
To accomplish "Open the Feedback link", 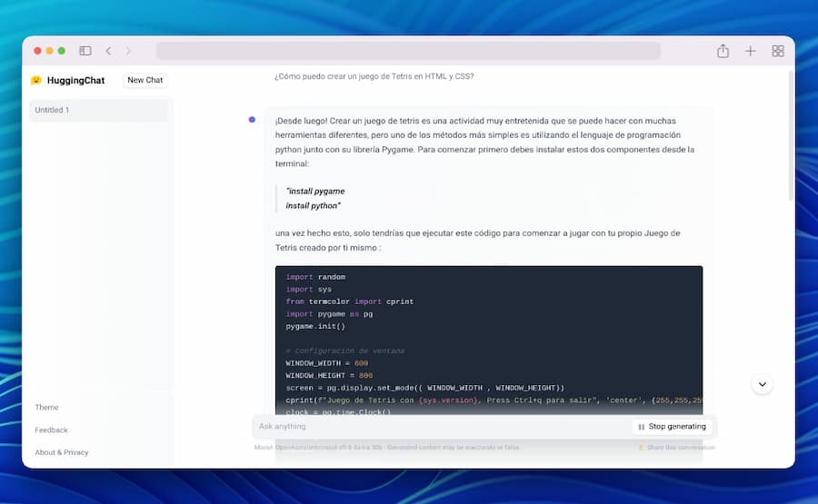I will click(51, 430).
